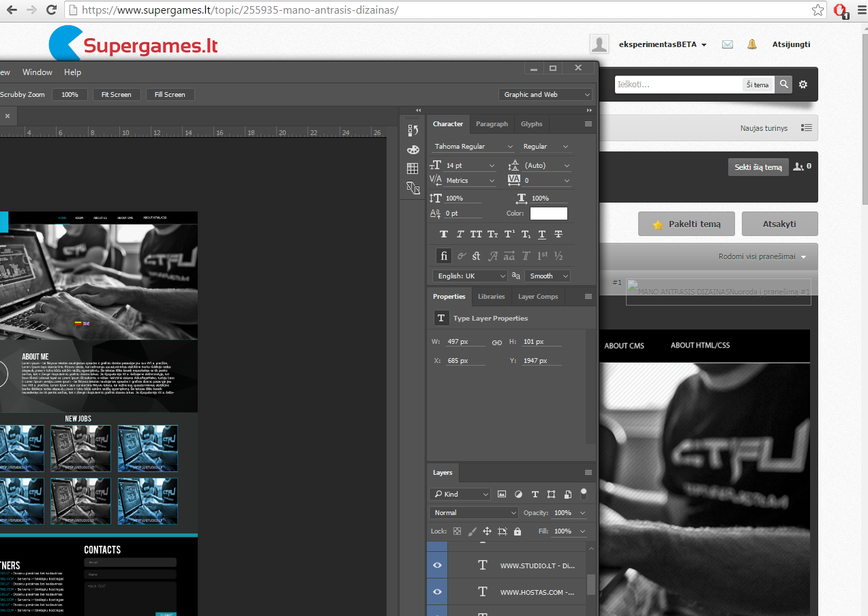Apply Superscript text style
Image resolution: width=868 pixels, height=616 pixels.
(509, 234)
